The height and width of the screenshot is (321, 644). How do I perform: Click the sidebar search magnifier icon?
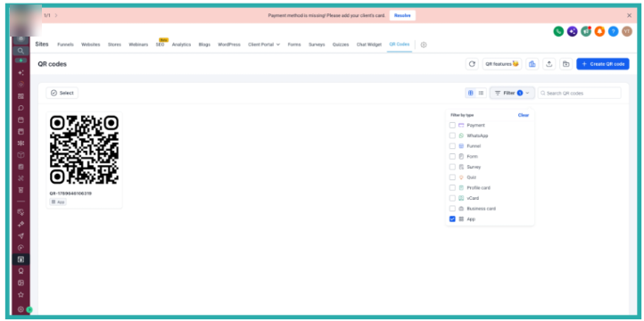[x=21, y=51]
